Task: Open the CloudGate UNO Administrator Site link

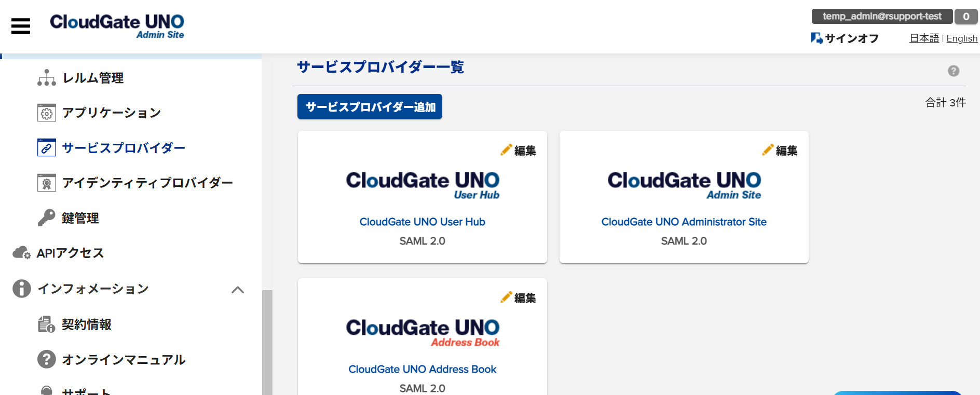Action: point(684,222)
